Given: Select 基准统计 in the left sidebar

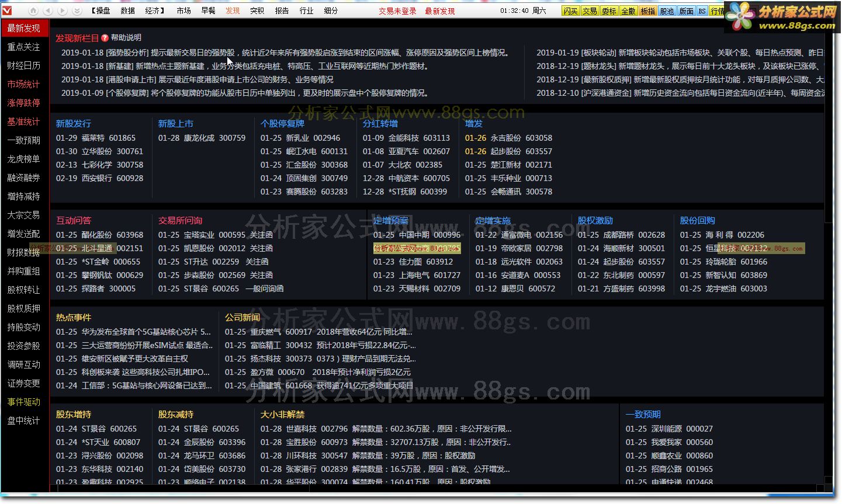Looking at the screenshot, I should click(x=24, y=121).
